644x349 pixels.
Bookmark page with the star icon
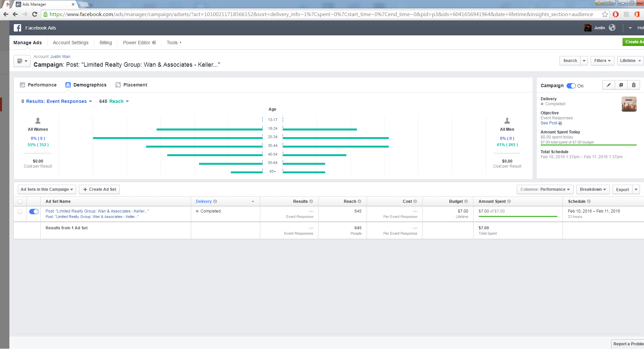coord(605,14)
